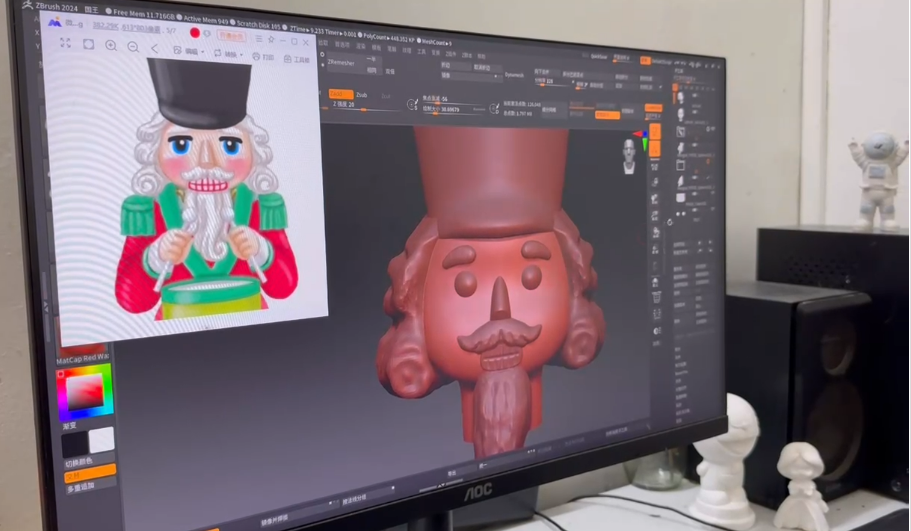Click the PolyCount status text
Screen dimensions: 911x531
pyautogui.click(x=389, y=37)
